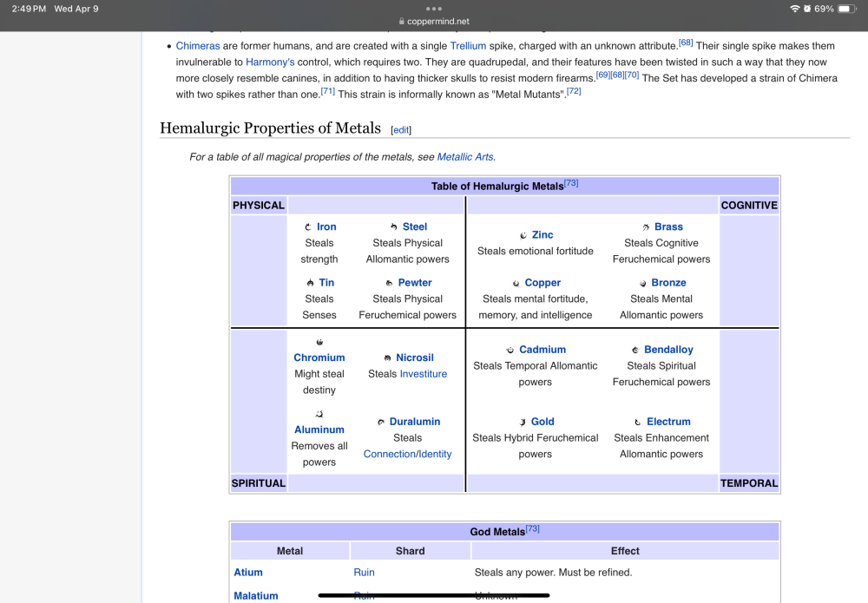Open the Chromium metal link
This screenshot has width=868, height=603.
click(319, 358)
